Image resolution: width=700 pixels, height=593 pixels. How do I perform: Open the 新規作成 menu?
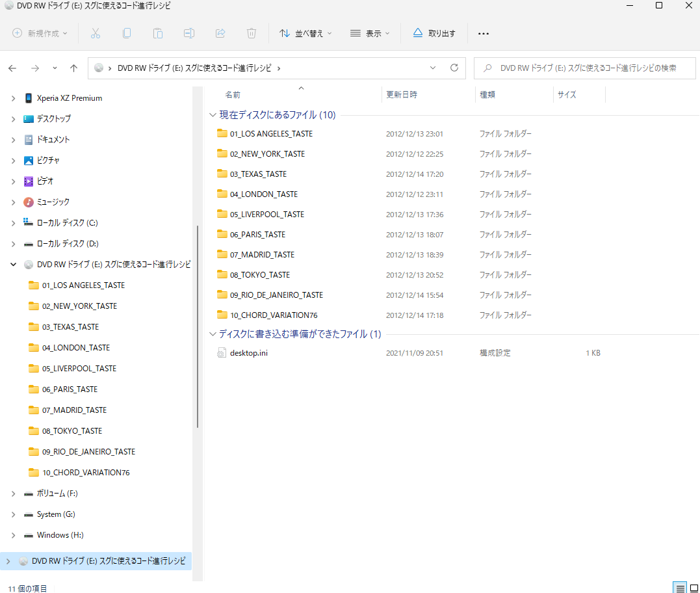click(40, 33)
